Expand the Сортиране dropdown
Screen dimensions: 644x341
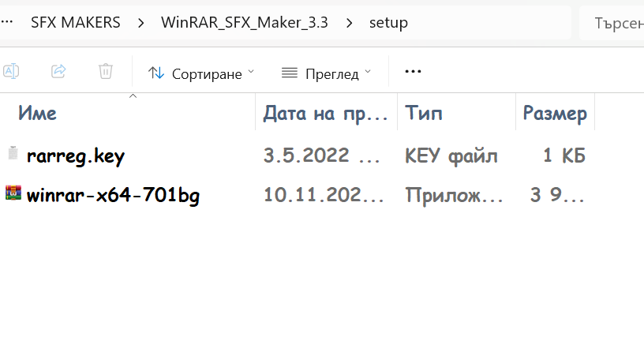(x=251, y=72)
